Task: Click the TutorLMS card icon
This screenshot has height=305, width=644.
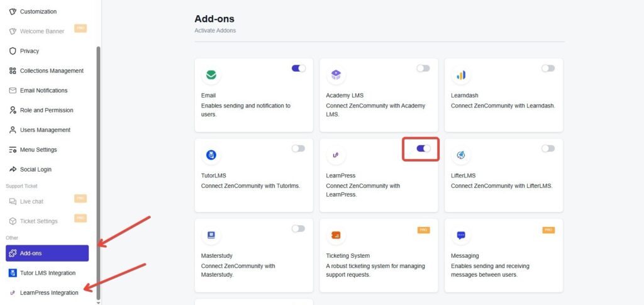Action: (x=211, y=155)
